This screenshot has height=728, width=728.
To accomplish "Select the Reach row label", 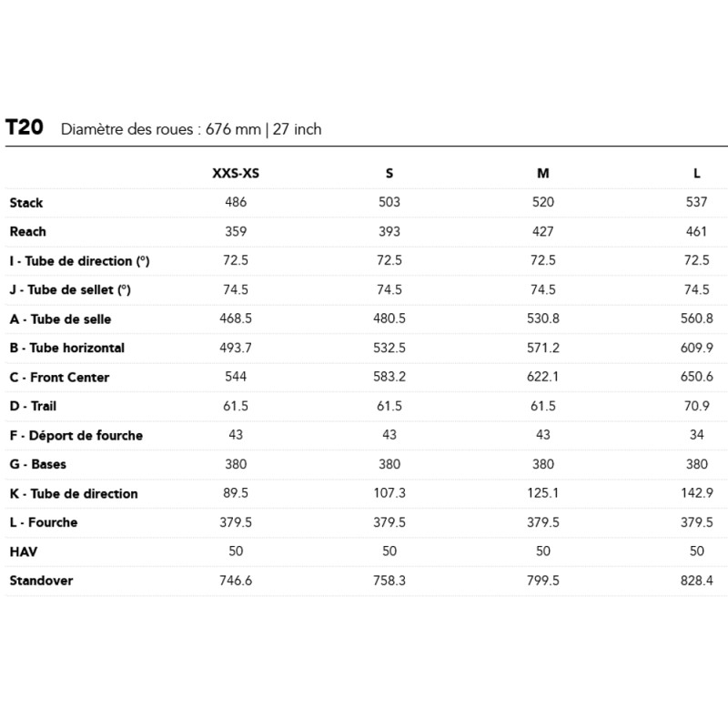I will coord(28,232).
